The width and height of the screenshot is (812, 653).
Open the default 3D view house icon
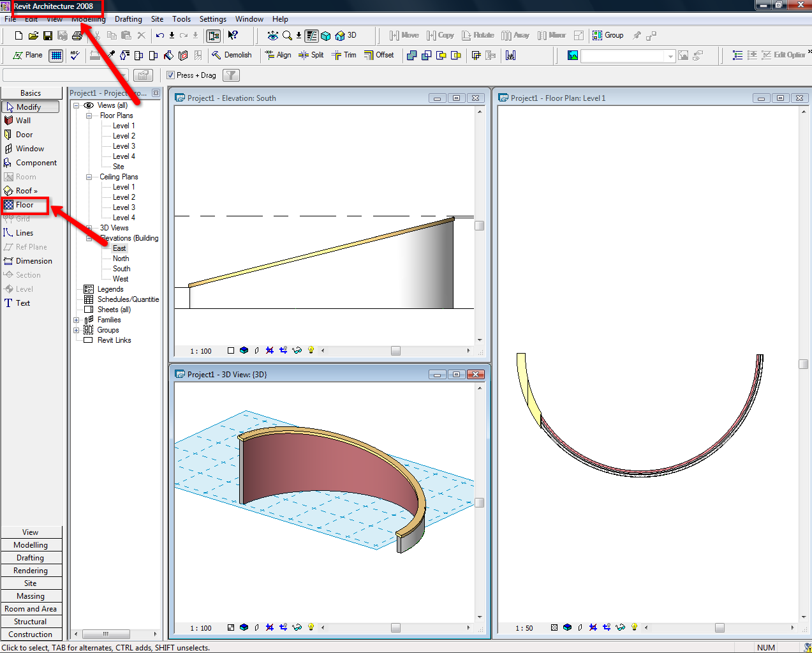(x=340, y=36)
